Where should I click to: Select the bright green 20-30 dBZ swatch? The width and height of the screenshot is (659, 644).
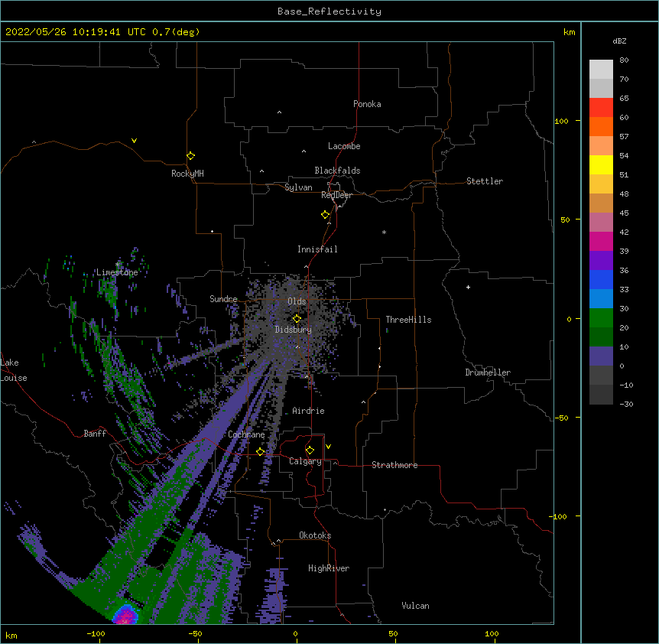(601, 318)
